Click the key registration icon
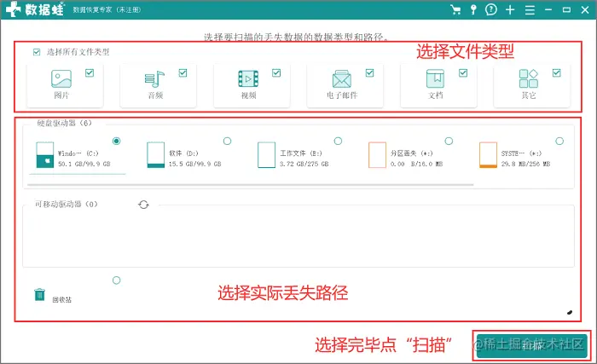This screenshot has height=364, width=597. tap(473, 9)
